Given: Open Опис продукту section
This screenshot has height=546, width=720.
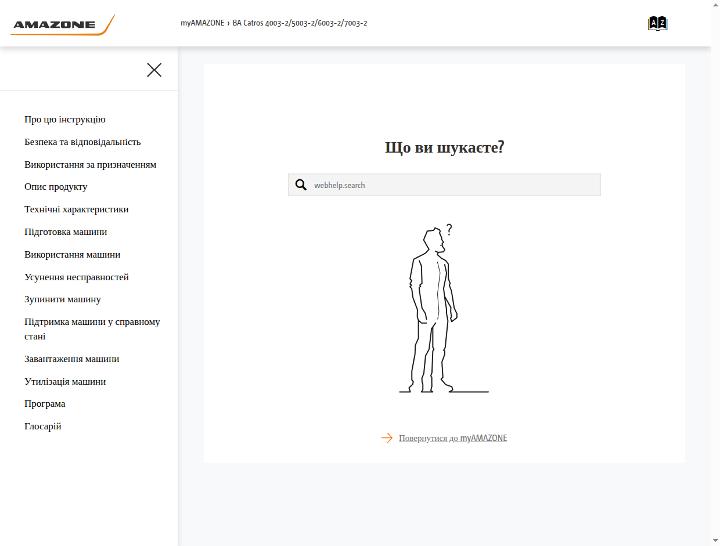Looking at the screenshot, I should tap(56, 187).
